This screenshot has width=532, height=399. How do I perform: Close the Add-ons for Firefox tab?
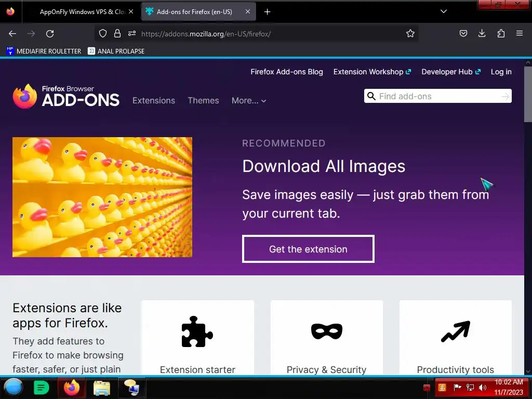[248, 11]
